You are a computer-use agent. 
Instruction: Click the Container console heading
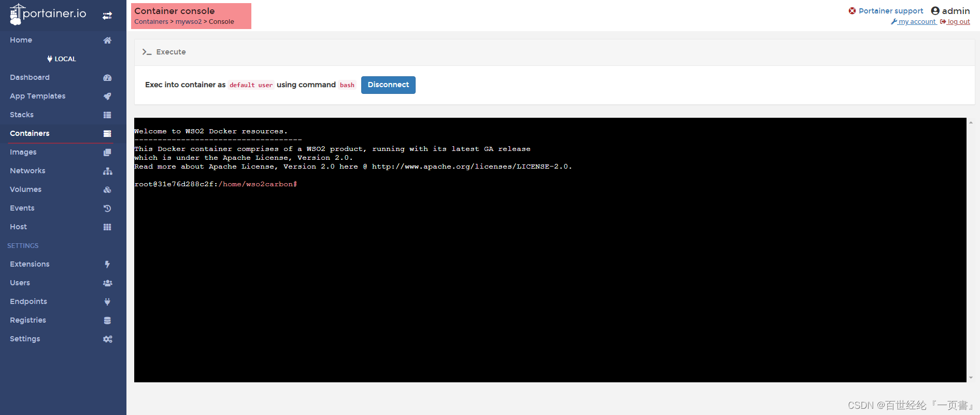[175, 11]
